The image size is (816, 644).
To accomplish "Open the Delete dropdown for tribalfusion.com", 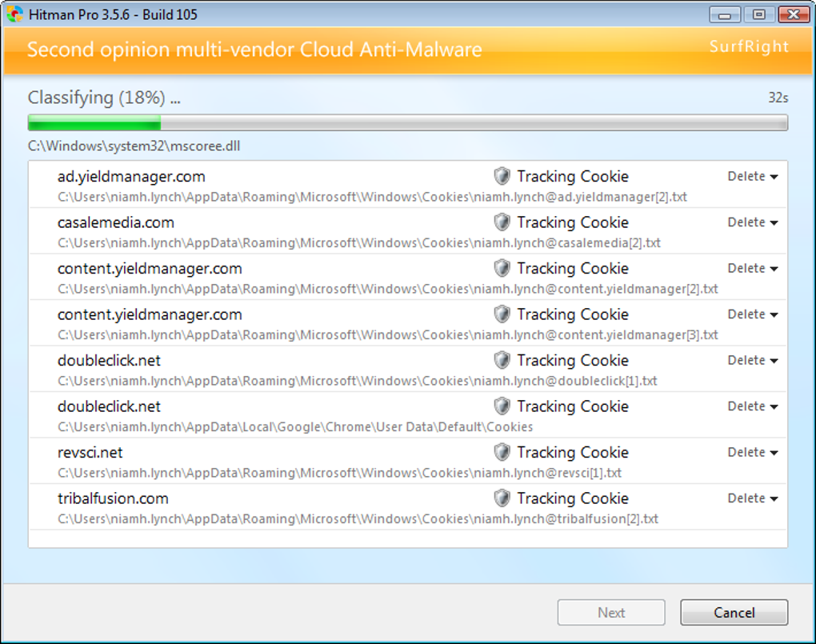I will tap(753, 498).
